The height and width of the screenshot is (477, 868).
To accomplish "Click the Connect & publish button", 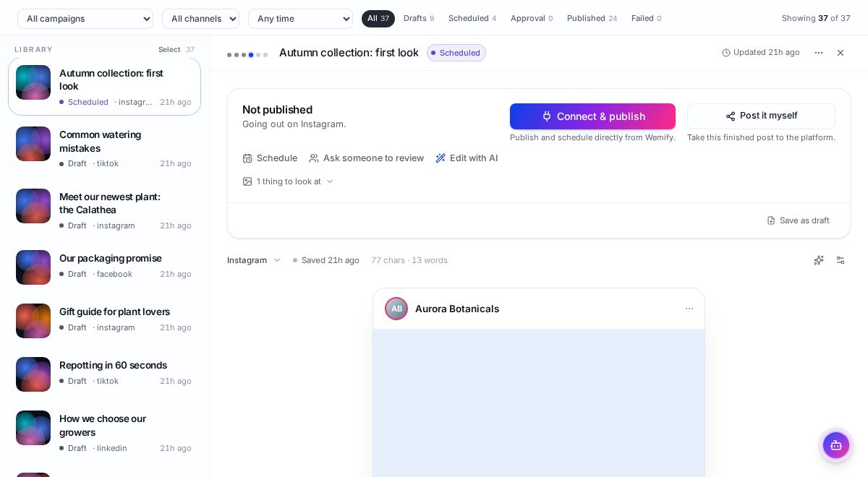I will (x=592, y=116).
